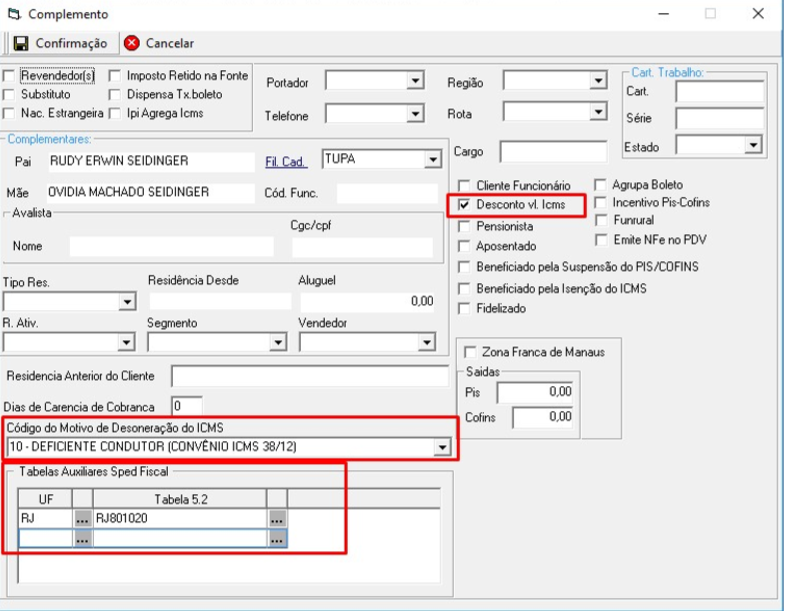Image resolution: width=785 pixels, height=611 pixels.
Task: Enable Cliente Funcionário checkbox
Action: (x=464, y=186)
